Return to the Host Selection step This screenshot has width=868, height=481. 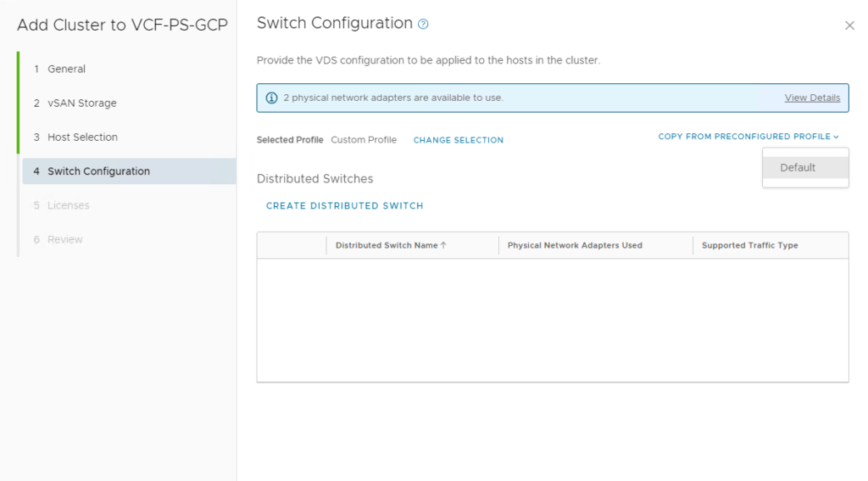point(82,137)
